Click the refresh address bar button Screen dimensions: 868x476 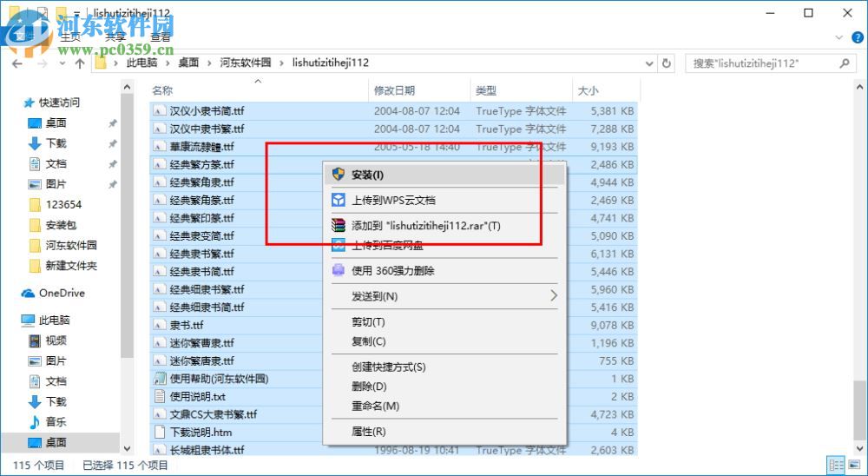pyautogui.click(x=667, y=63)
